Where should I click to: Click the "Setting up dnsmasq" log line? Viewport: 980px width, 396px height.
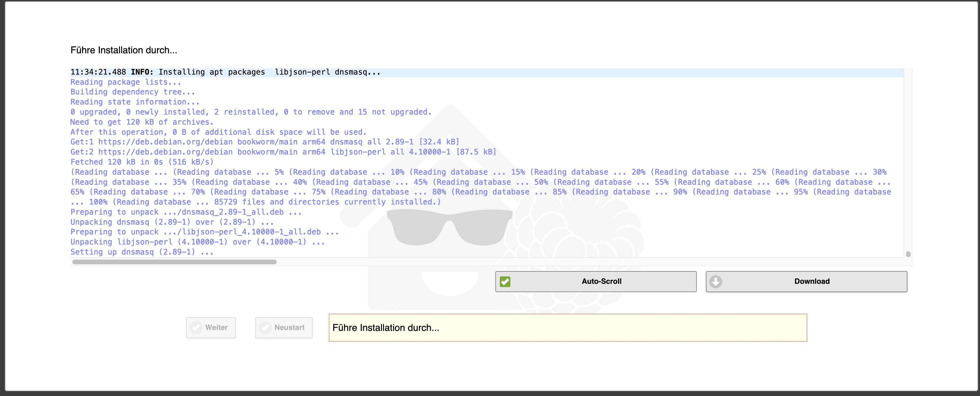142,252
